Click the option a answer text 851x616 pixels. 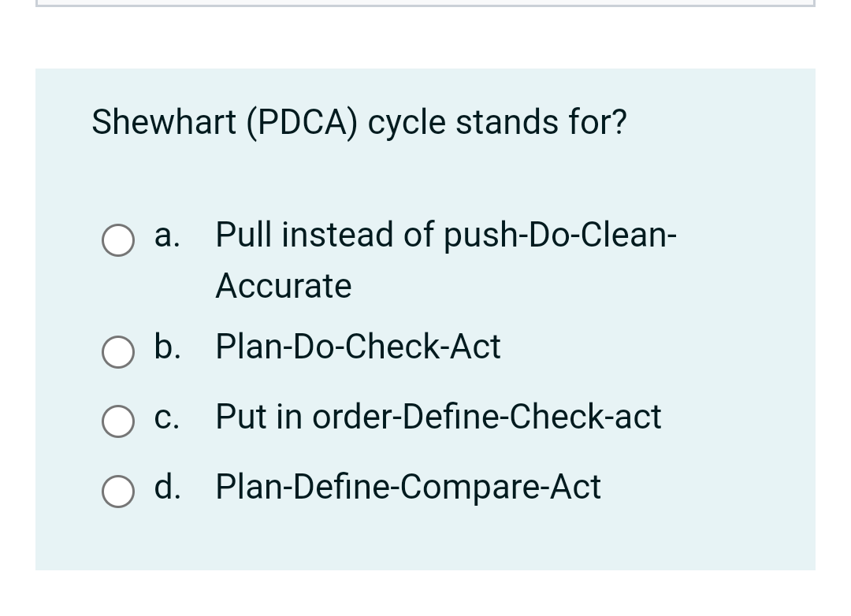point(445,234)
